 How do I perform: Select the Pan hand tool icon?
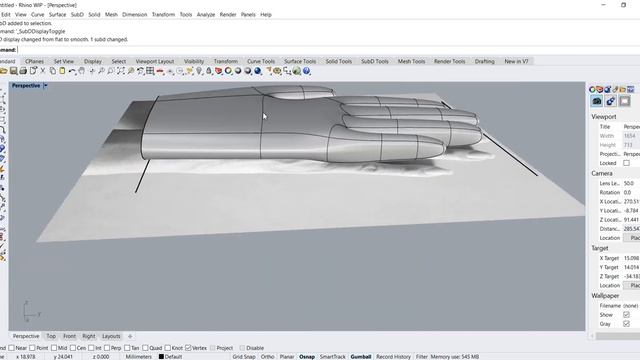[x=82, y=71]
